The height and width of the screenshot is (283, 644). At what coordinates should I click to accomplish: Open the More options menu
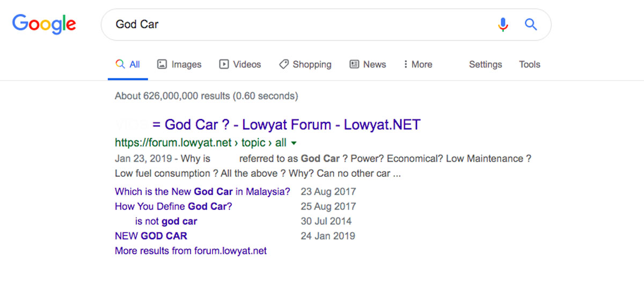tap(418, 64)
